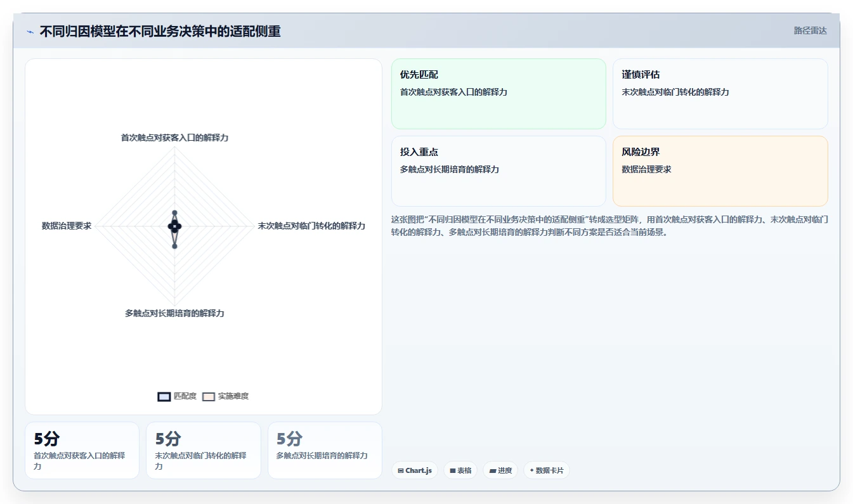
Task: Open the 优先匹配 green card
Action: pos(498,94)
